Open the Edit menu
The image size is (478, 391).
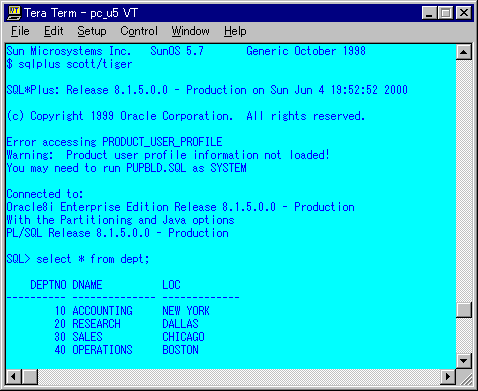(x=53, y=31)
